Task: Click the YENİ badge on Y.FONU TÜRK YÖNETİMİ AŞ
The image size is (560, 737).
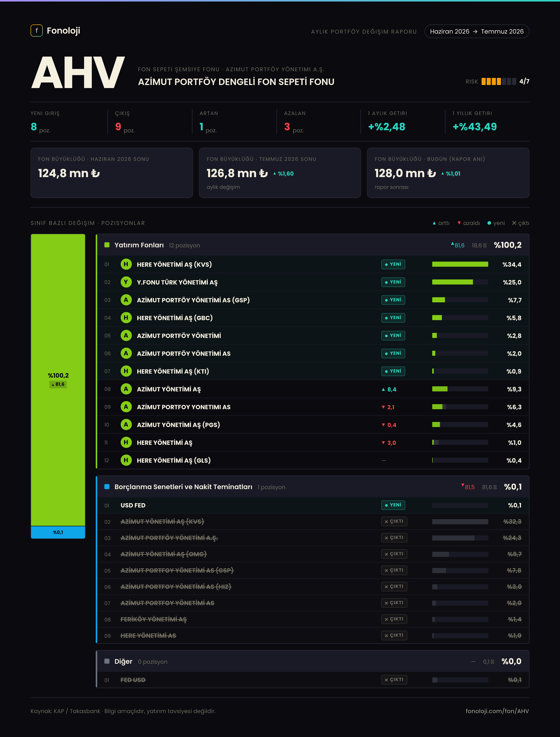Action: (x=393, y=282)
